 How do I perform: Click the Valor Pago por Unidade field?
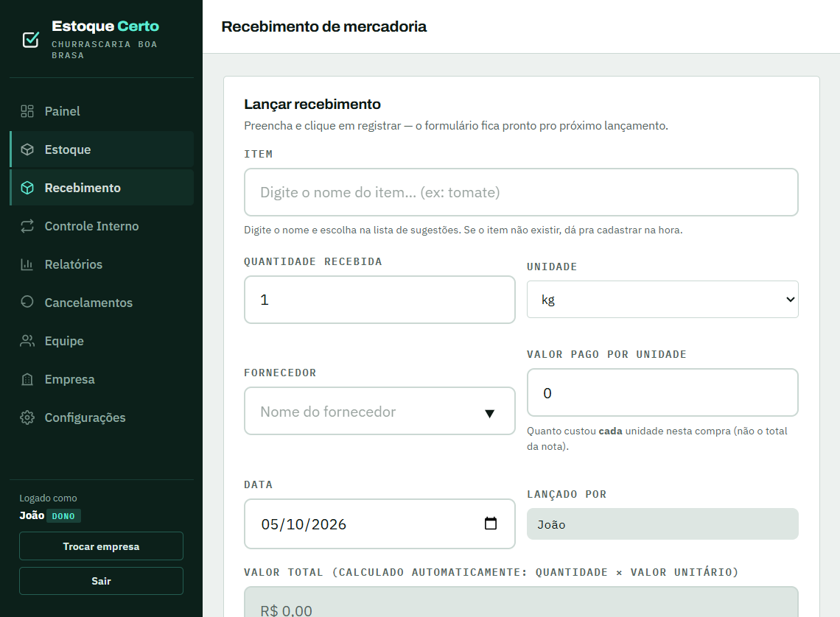[x=662, y=392]
